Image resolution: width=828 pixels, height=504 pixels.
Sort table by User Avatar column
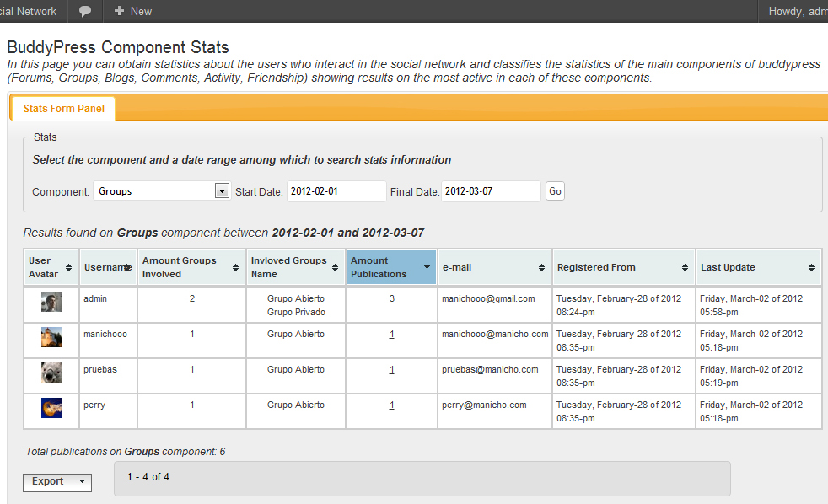point(51,267)
